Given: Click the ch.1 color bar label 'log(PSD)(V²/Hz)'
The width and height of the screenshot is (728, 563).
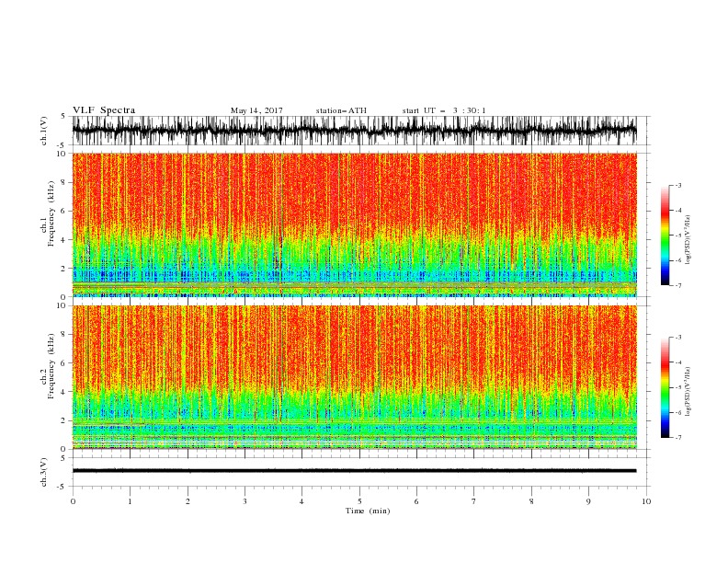Looking at the screenshot, I should pos(688,240).
